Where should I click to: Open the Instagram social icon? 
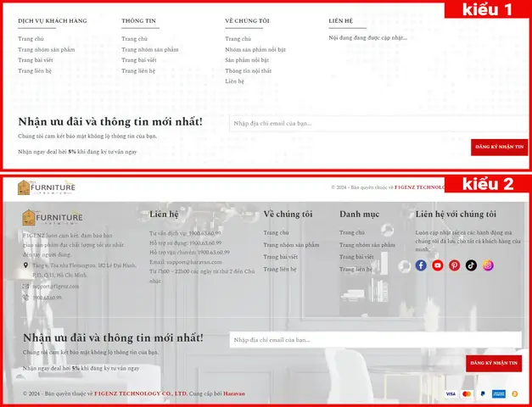488,265
